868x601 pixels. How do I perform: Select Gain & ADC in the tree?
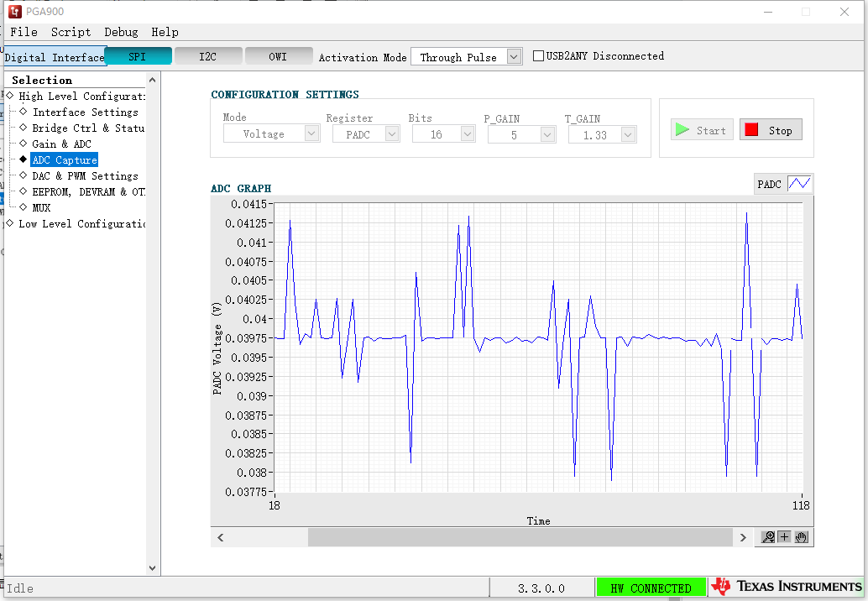(61, 144)
